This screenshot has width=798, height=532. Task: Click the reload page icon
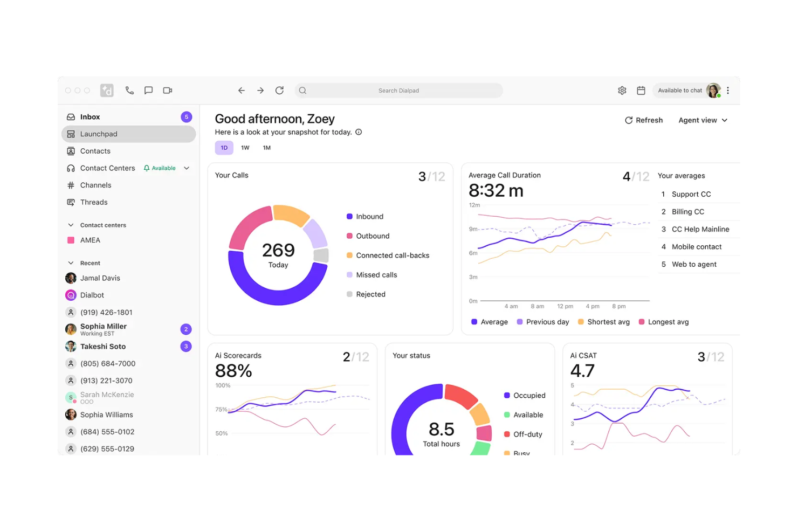point(279,91)
